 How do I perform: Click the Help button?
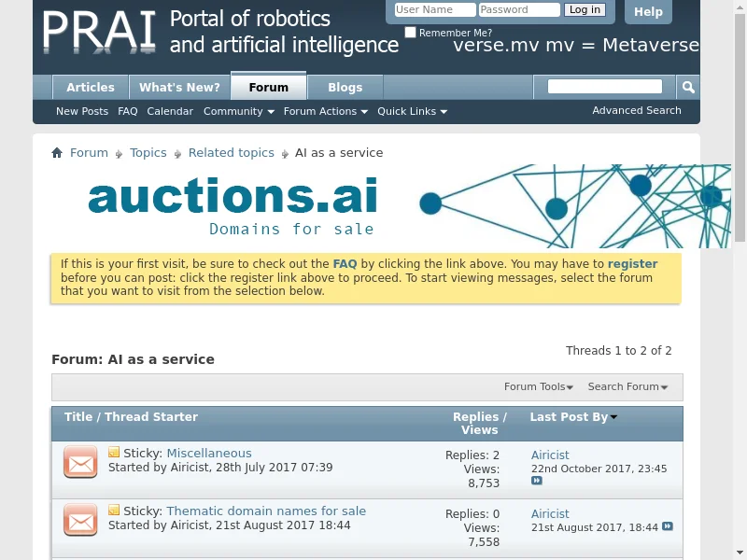point(648,11)
